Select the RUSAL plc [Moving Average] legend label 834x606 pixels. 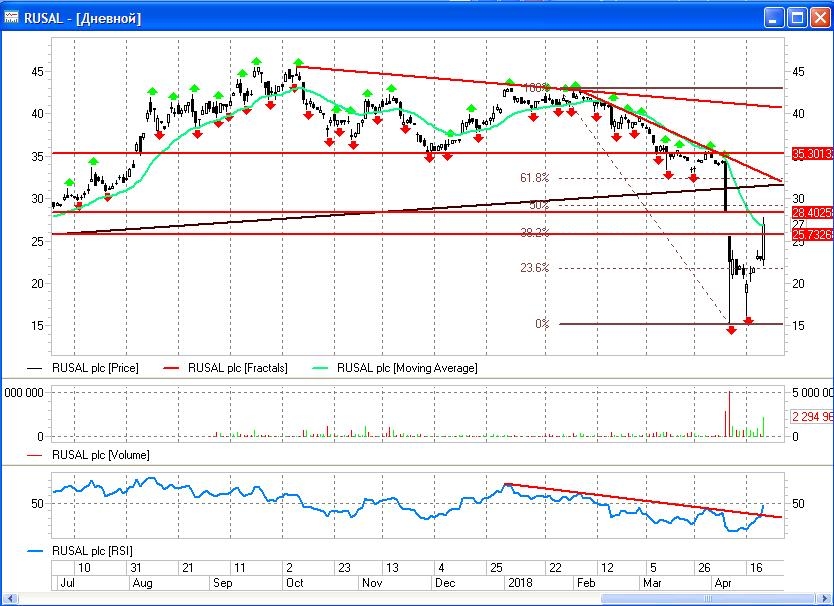pos(407,368)
